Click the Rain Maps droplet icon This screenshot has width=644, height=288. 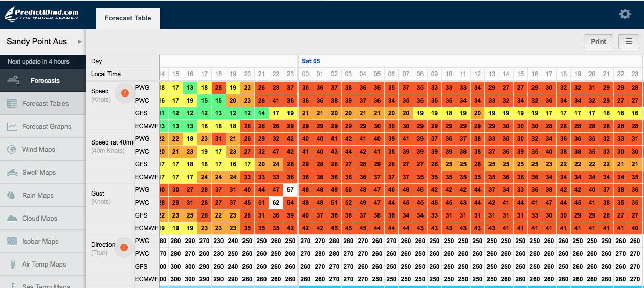12,196
